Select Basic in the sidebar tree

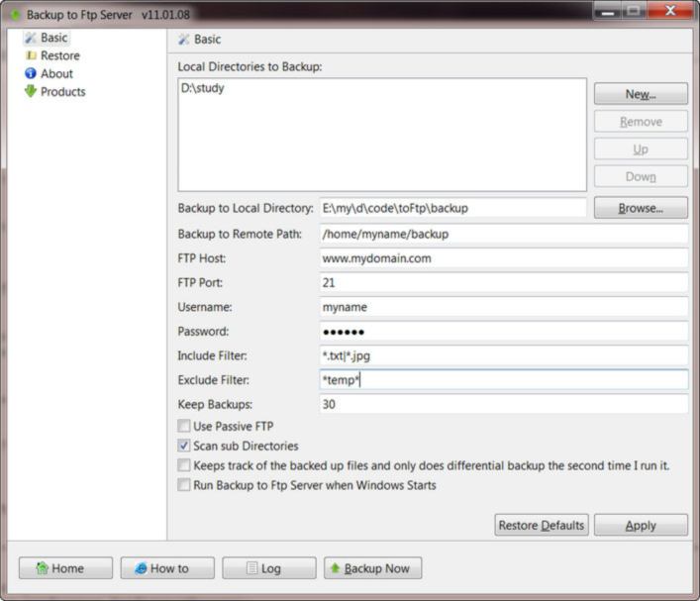click(54, 38)
